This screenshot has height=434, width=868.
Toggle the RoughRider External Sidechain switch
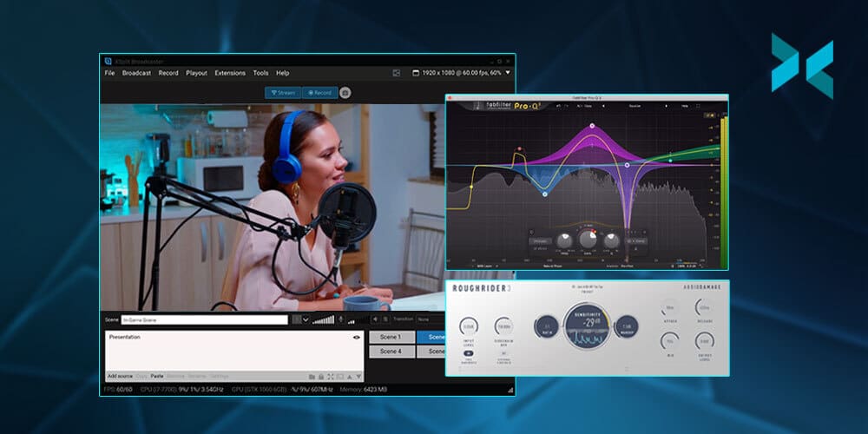504,354
